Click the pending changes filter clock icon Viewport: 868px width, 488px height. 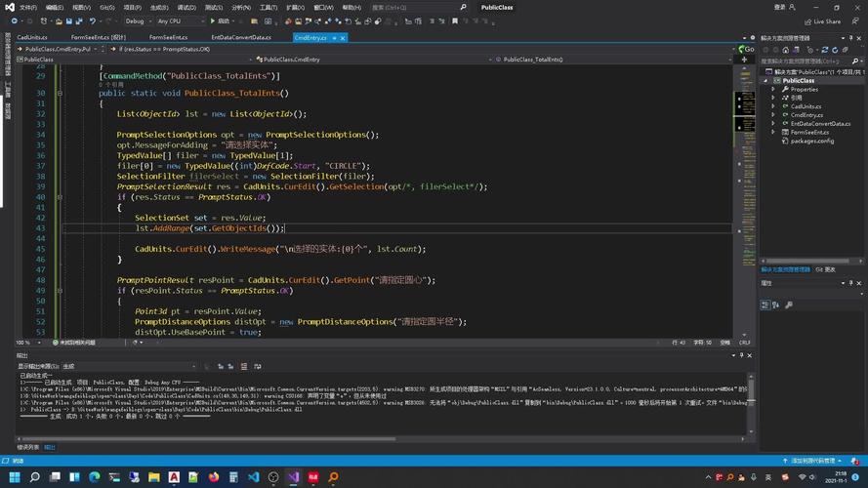[809, 50]
